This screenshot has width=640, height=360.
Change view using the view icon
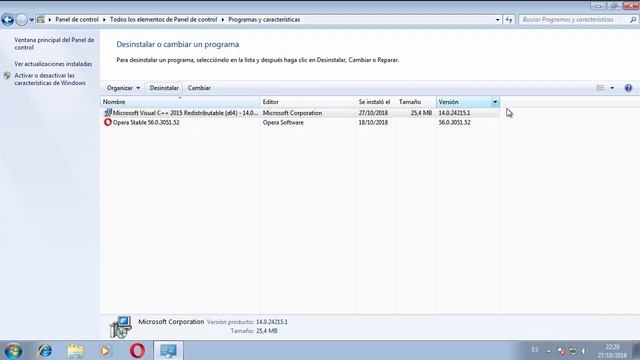tap(600, 88)
